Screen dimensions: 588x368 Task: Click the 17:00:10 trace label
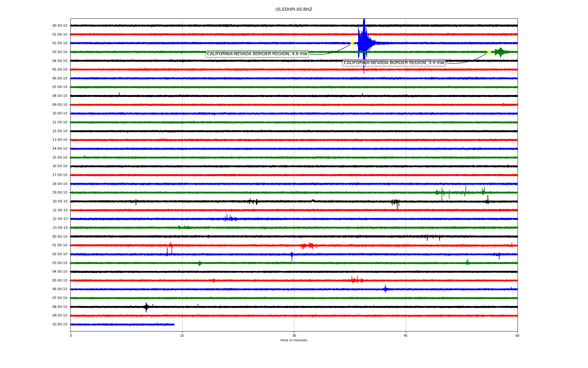tap(60, 175)
